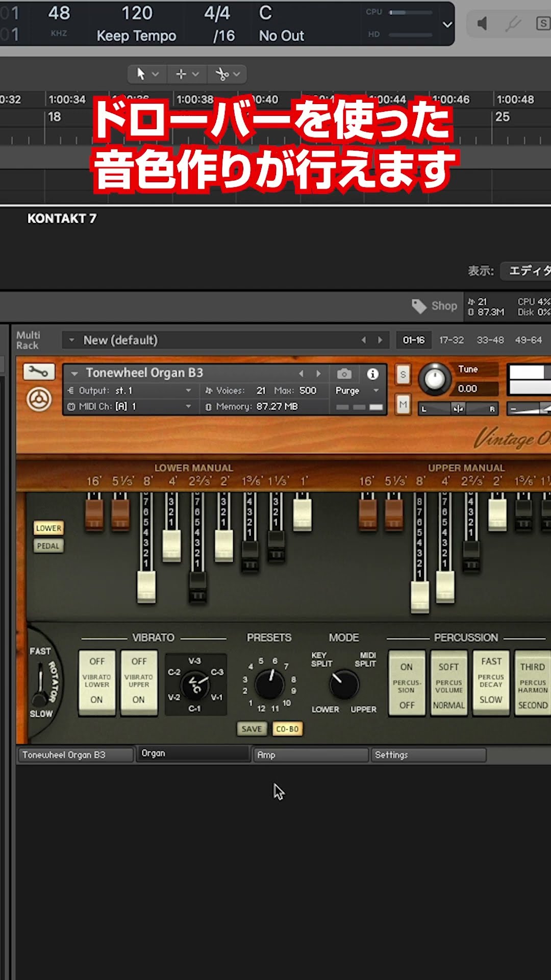Select next multi with right arrow
Viewport: 551px width, 980px height.
(x=380, y=340)
